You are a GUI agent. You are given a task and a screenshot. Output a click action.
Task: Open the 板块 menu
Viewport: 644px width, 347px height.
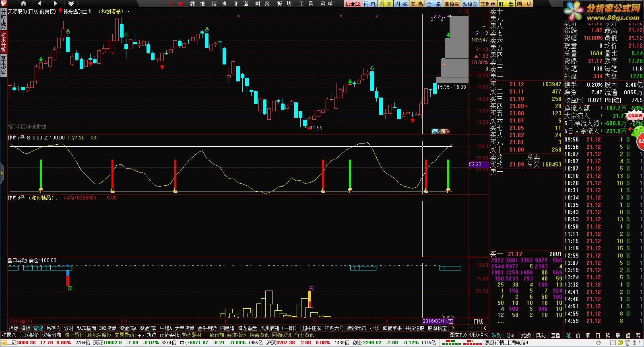pos(284,4)
